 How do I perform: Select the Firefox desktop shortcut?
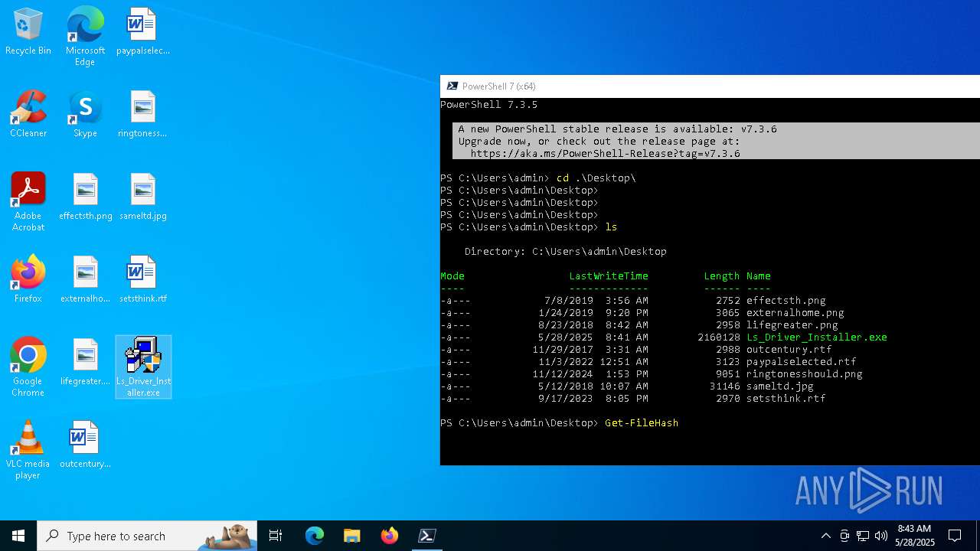click(28, 280)
